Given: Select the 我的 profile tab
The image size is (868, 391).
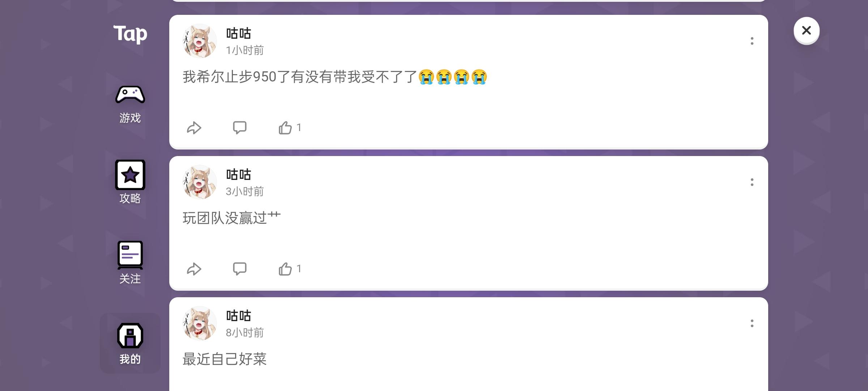Looking at the screenshot, I should click(130, 343).
